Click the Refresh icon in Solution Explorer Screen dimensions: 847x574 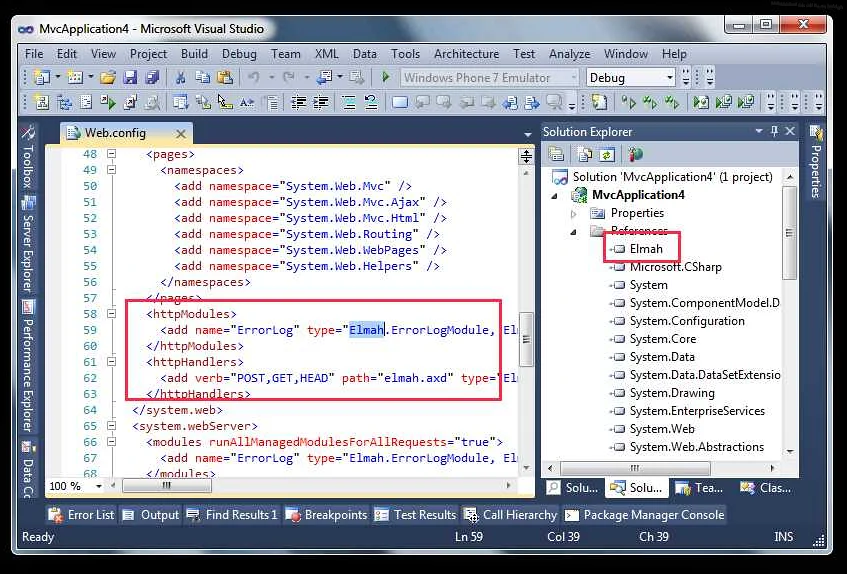607,155
